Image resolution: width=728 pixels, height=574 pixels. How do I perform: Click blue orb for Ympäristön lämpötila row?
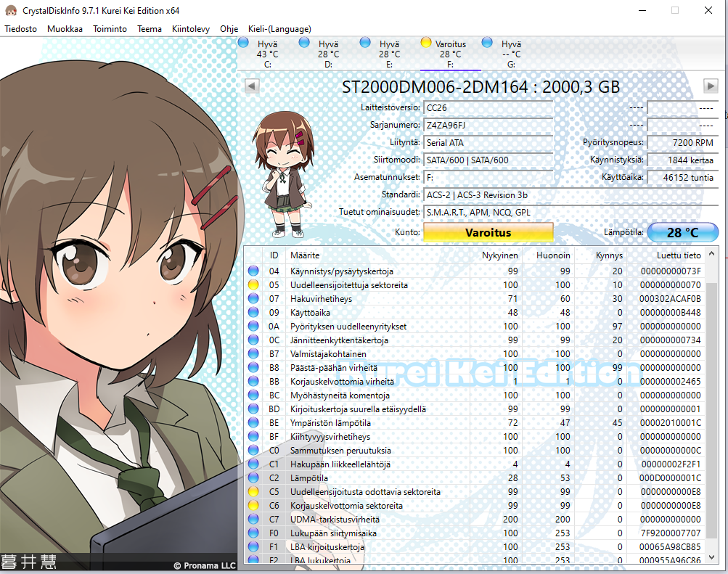(253, 423)
